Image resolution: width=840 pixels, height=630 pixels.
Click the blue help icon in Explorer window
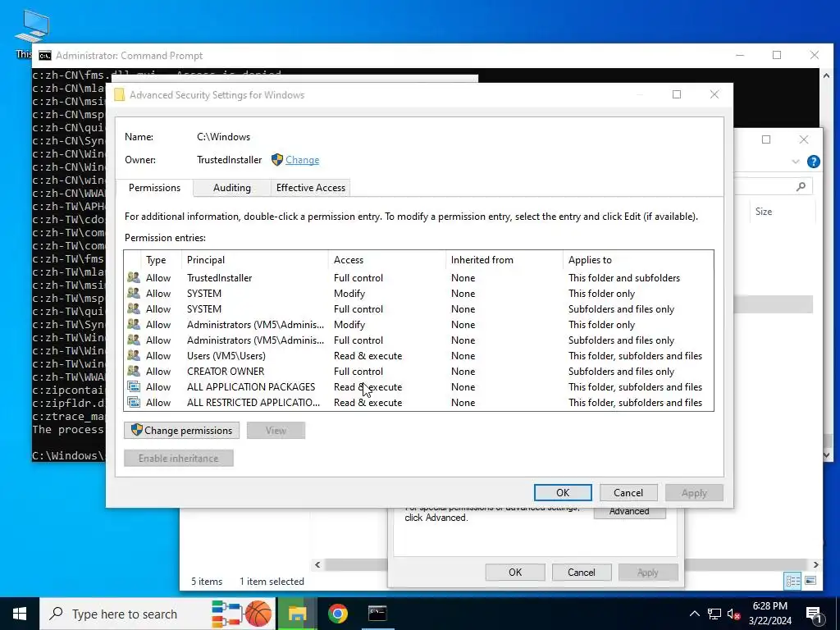813,162
